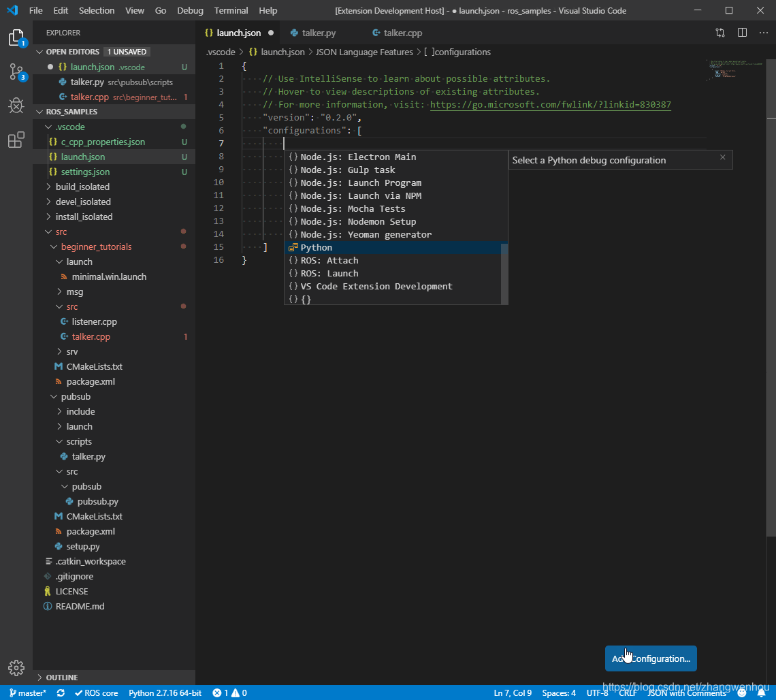
Task: Open the Debug view in activity bar
Action: tap(16, 106)
